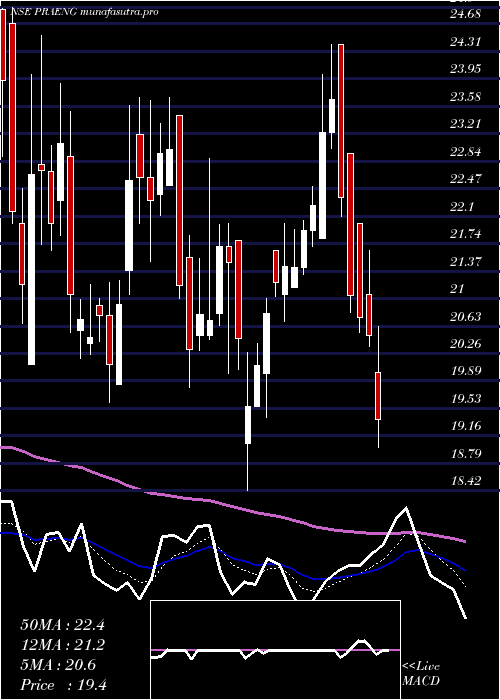Click the 20.63 price axis label
500x700 pixels.
465,317
